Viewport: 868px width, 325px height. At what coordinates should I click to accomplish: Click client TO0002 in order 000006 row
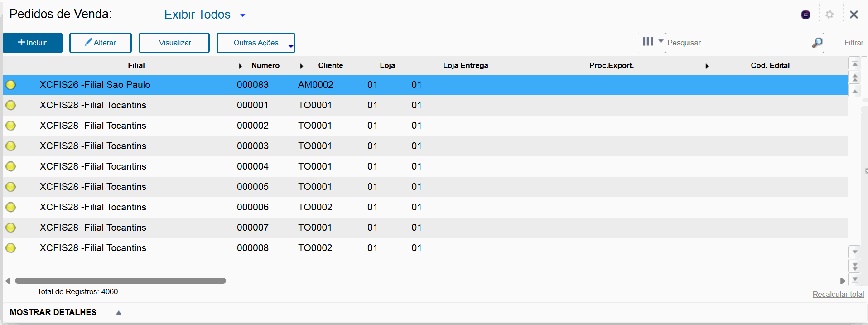315,207
